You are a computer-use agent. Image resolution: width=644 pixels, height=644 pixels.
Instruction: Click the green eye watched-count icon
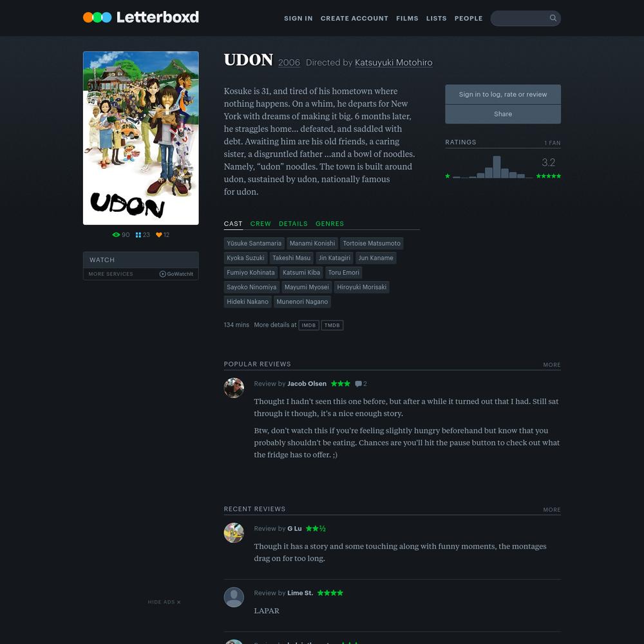pyautogui.click(x=116, y=235)
